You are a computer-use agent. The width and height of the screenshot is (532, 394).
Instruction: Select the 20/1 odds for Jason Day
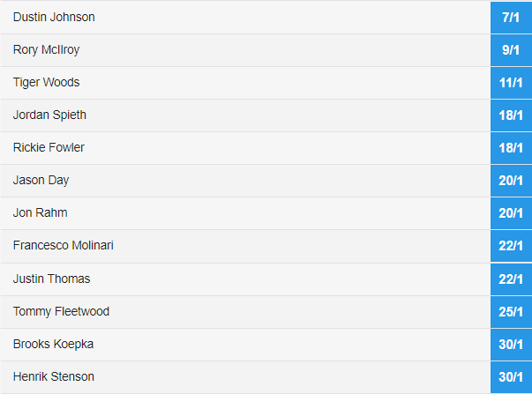click(x=511, y=181)
